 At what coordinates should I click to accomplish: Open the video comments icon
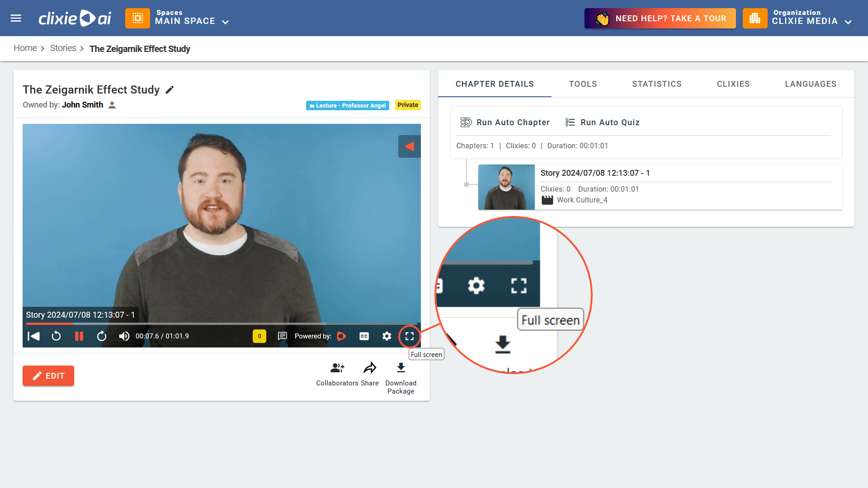282,336
